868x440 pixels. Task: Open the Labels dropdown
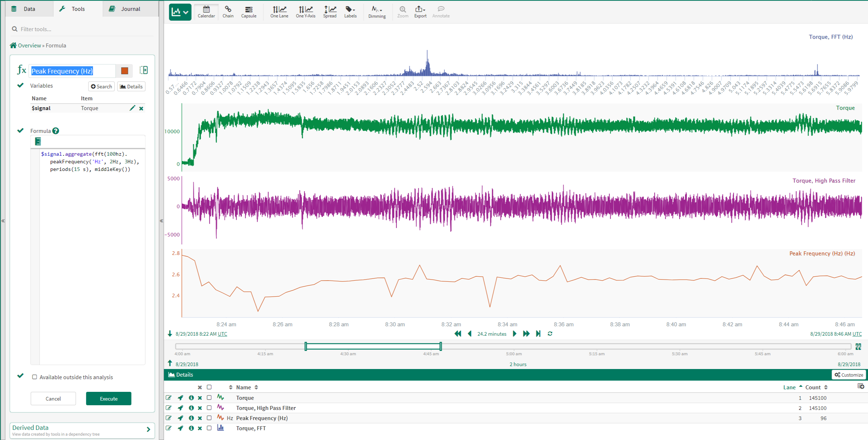click(x=350, y=12)
